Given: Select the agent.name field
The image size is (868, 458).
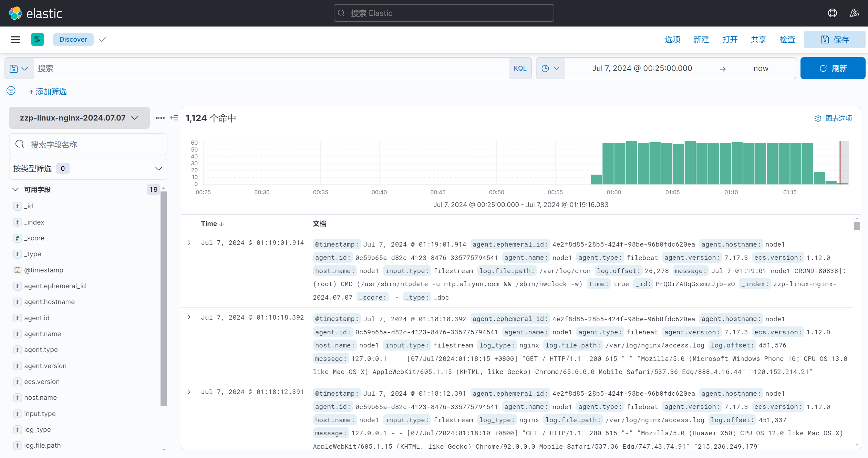Looking at the screenshot, I should 43,334.
